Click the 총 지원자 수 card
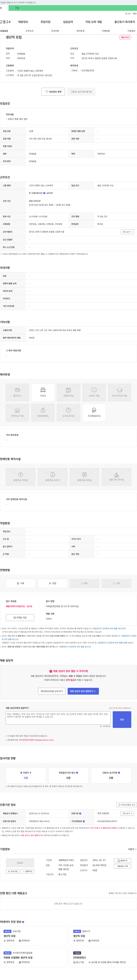The width and height of the screenshot is (137, 980). point(26,775)
